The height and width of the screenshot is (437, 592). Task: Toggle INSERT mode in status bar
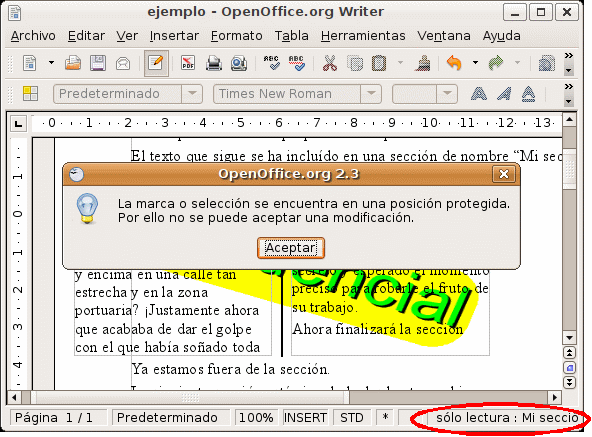click(x=305, y=418)
